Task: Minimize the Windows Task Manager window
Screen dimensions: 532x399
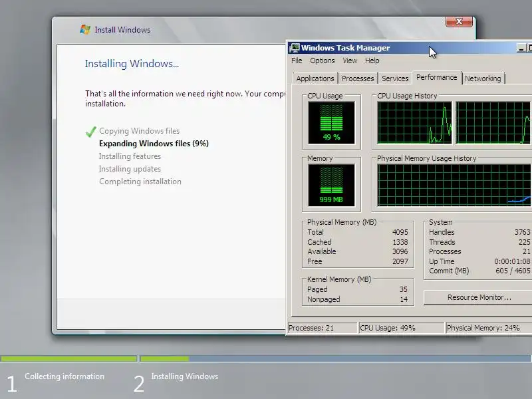Action: click(x=521, y=48)
